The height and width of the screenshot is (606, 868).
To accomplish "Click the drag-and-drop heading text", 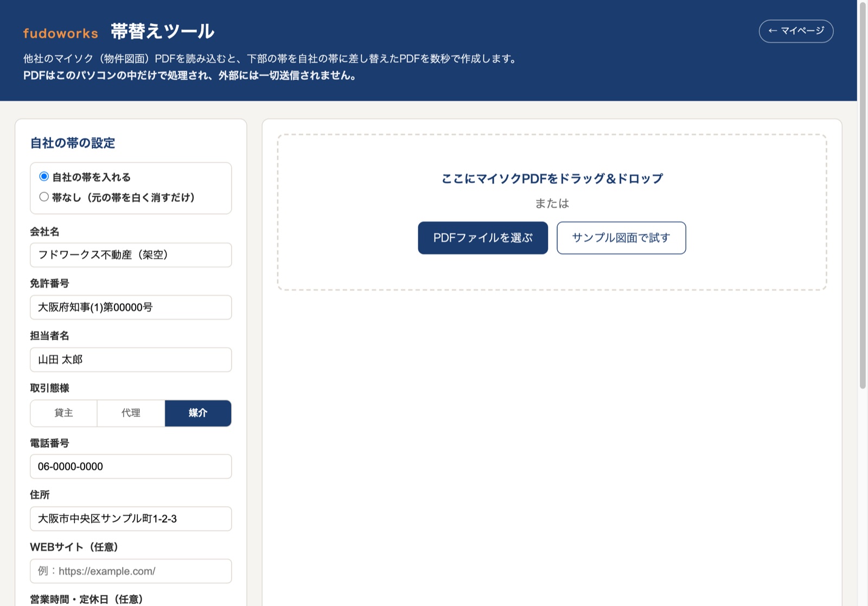I will pos(552,178).
